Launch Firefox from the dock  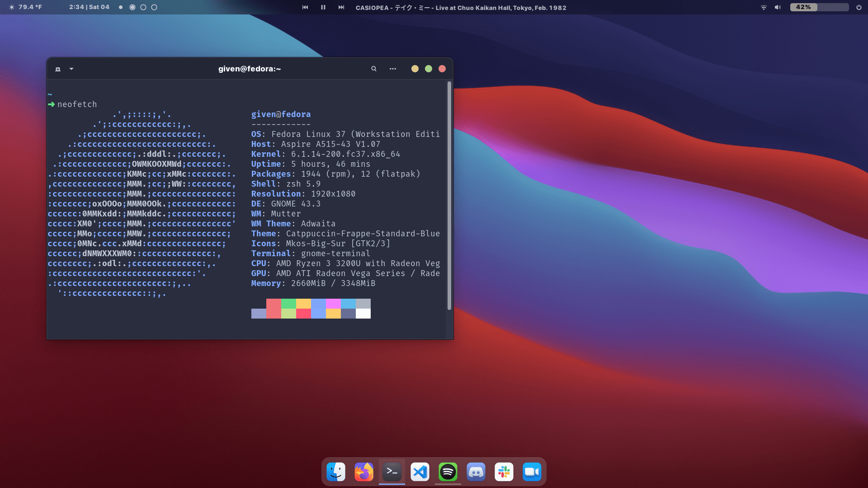pos(364,472)
